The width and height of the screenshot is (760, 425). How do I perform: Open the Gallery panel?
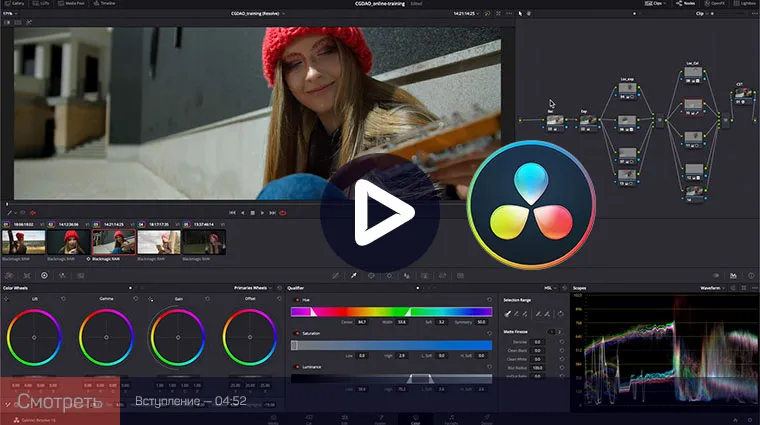[15, 4]
